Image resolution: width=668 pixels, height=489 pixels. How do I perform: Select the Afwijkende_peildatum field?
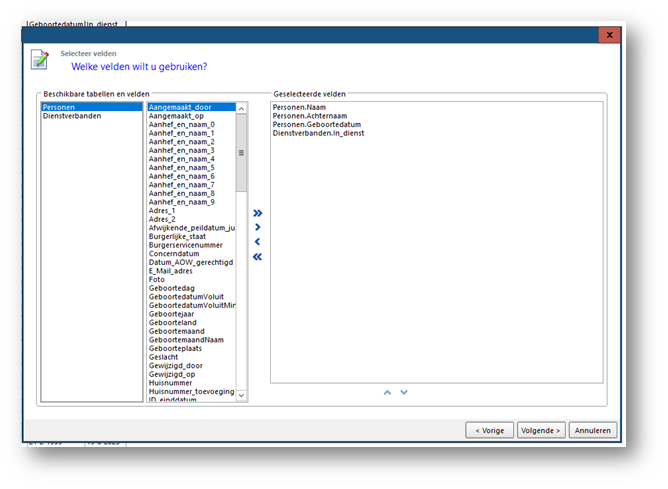[191, 228]
